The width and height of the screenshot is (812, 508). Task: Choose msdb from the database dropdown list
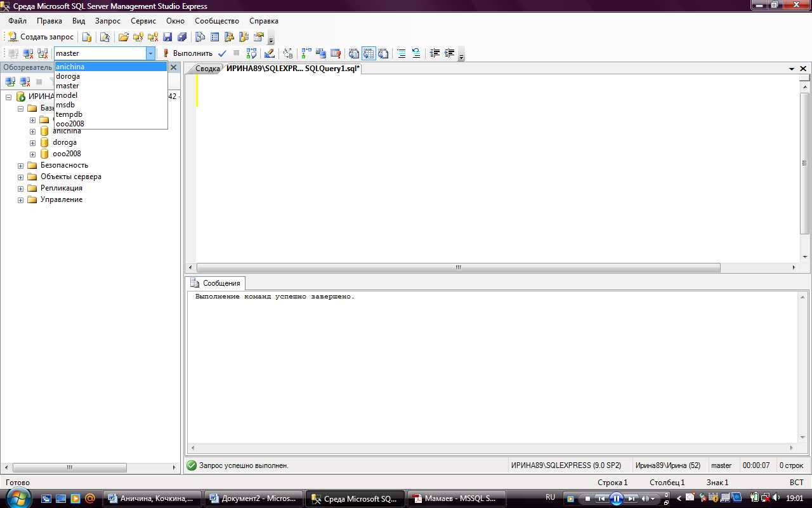[111, 105]
